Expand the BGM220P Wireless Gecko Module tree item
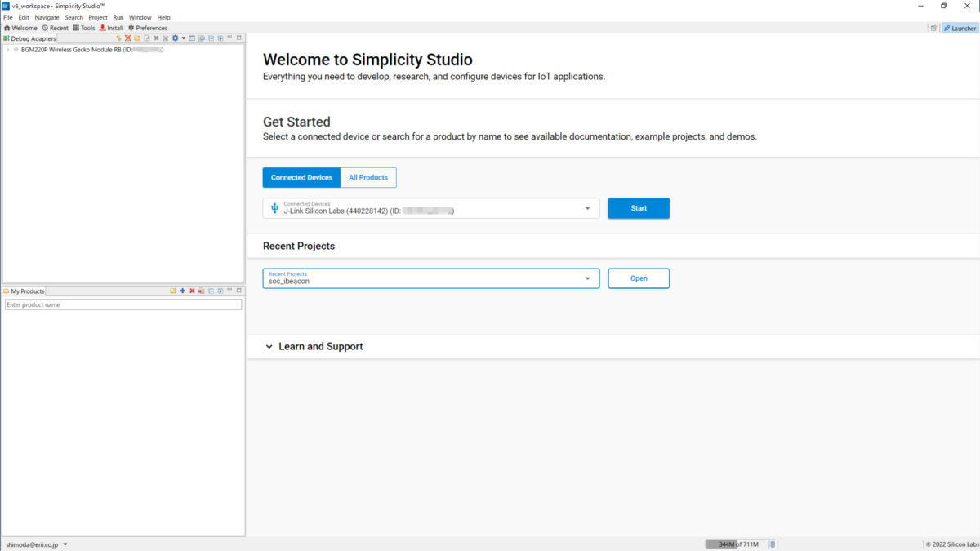Image resolution: width=980 pixels, height=551 pixels. point(7,50)
